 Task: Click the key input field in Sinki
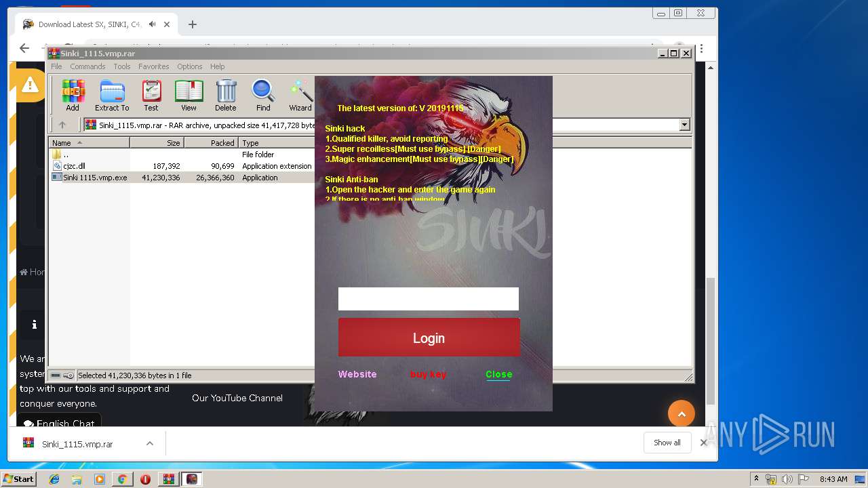429,299
